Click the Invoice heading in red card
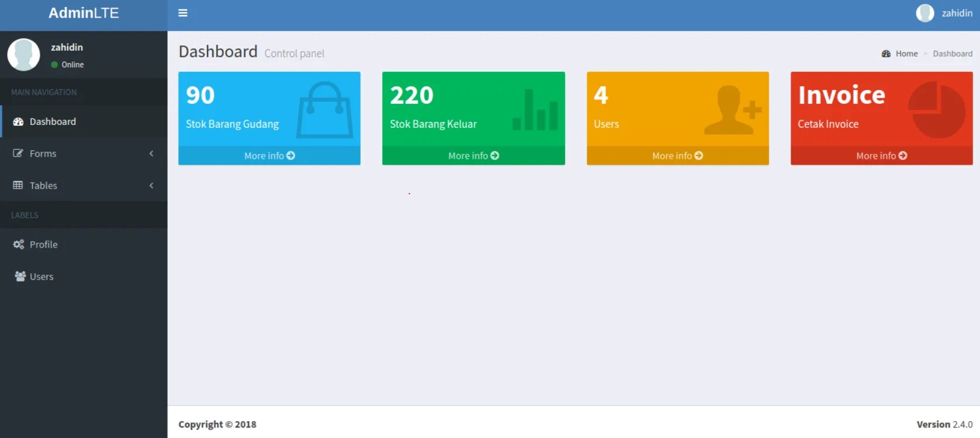This screenshot has height=438, width=980. pos(842,95)
